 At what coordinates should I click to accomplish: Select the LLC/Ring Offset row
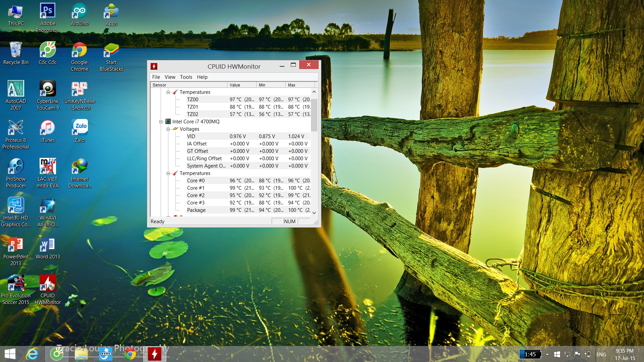pos(249,159)
